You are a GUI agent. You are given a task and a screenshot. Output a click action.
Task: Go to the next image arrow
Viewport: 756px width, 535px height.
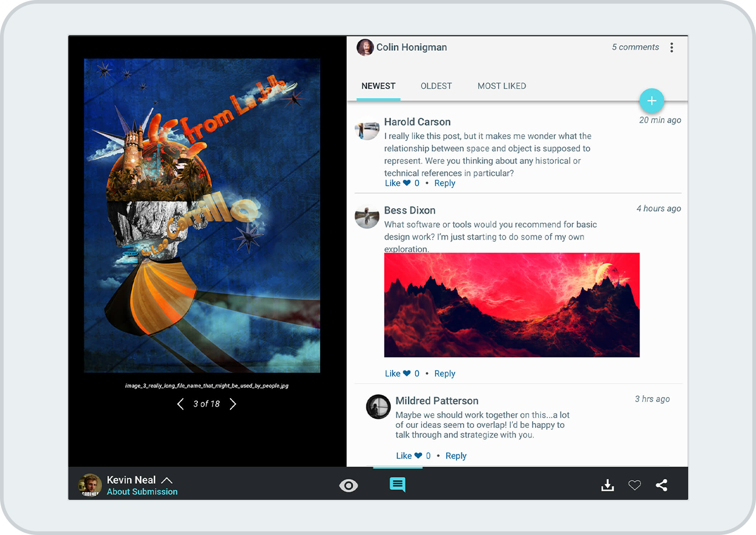233,404
